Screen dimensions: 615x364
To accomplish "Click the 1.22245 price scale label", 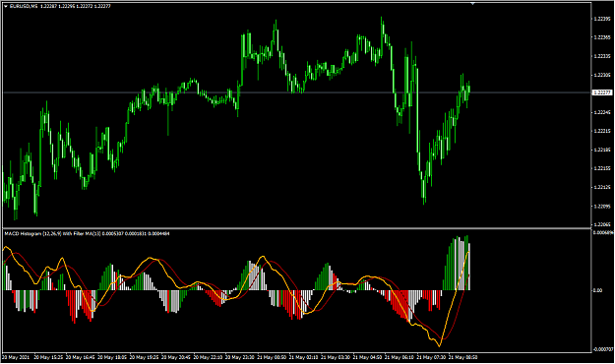I will point(602,112).
